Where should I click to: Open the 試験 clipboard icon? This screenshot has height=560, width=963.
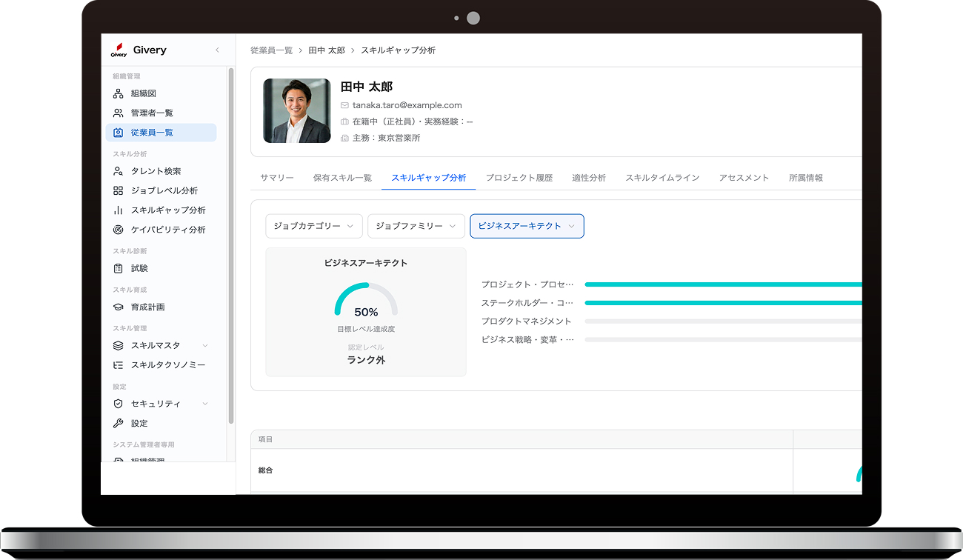[x=118, y=268]
